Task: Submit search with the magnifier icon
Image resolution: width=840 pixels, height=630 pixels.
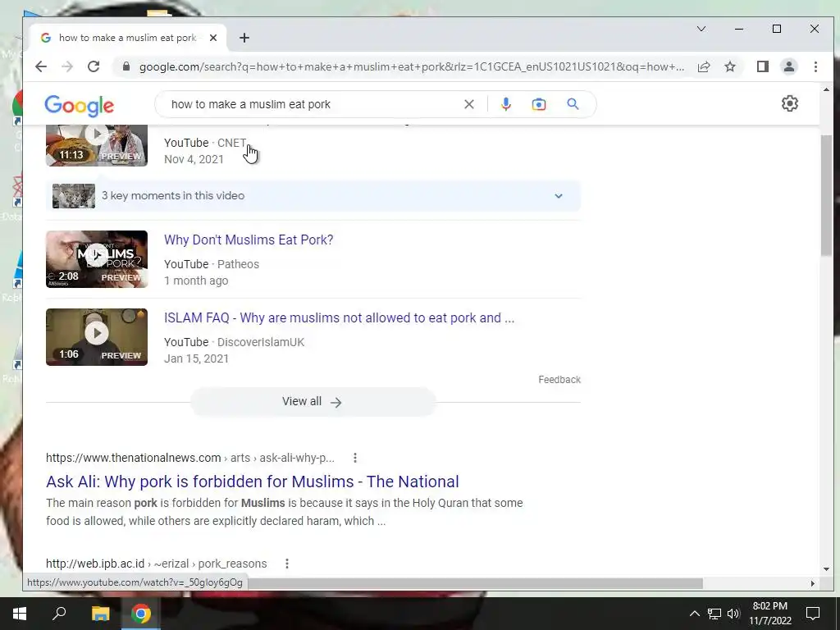Action: click(x=573, y=104)
